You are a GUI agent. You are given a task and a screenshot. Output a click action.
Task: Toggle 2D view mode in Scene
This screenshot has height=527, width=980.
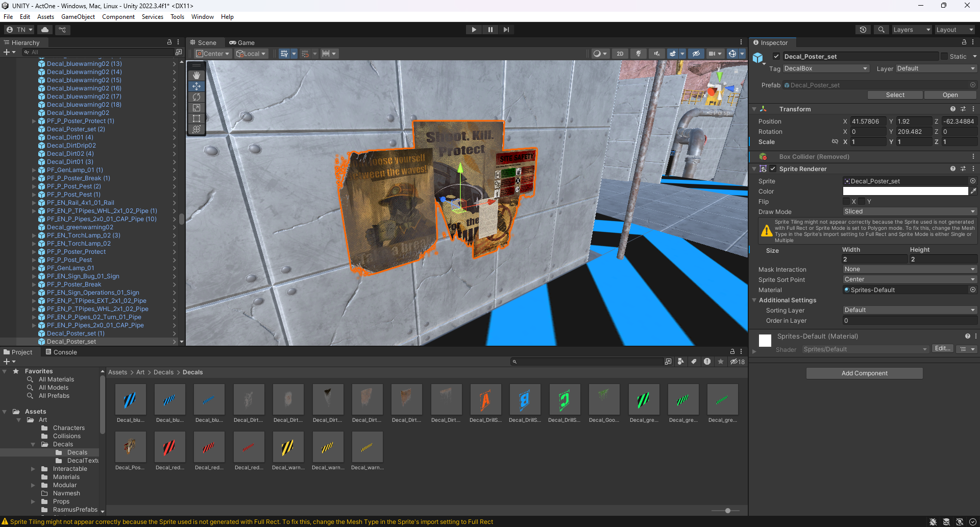(x=620, y=54)
